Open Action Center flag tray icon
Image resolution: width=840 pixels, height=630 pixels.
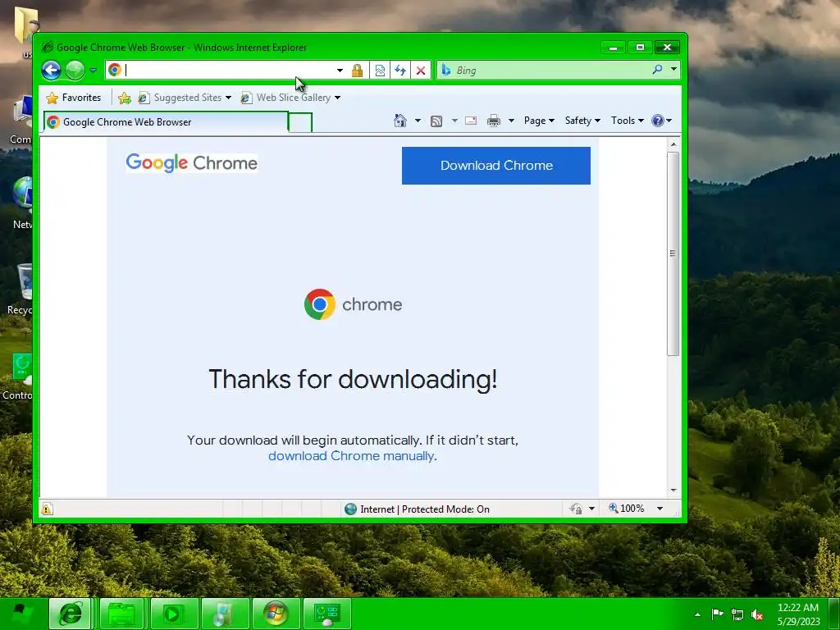click(x=717, y=614)
